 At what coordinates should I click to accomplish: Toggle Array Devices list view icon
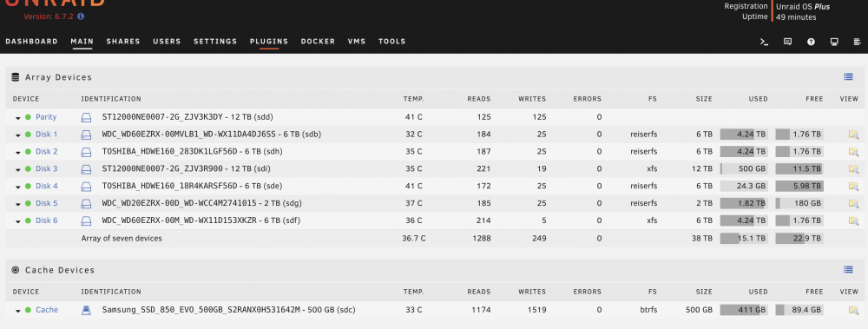pyautogui.click(x=848, y=77)
